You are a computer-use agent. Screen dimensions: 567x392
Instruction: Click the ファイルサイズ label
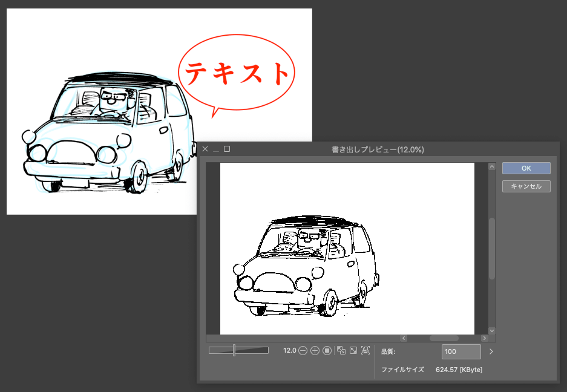point(402,370)
